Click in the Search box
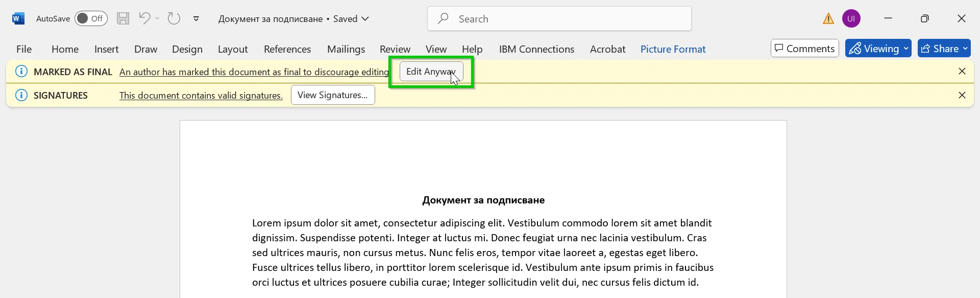 point(559,19)
